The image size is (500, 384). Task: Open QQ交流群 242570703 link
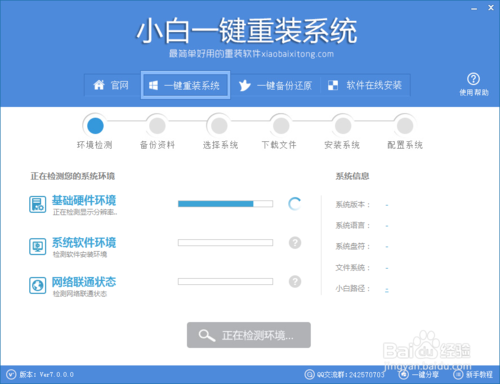click(350, 375)
